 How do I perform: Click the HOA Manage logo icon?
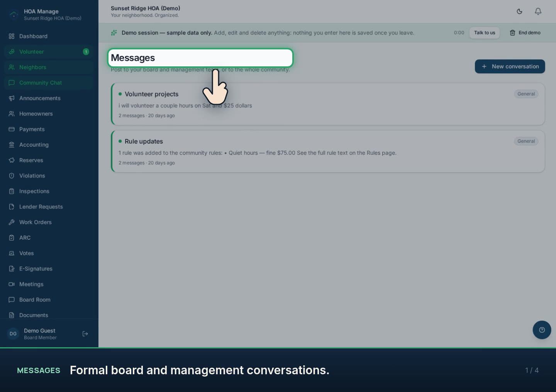pyautogui.click(x=14, y=15)
